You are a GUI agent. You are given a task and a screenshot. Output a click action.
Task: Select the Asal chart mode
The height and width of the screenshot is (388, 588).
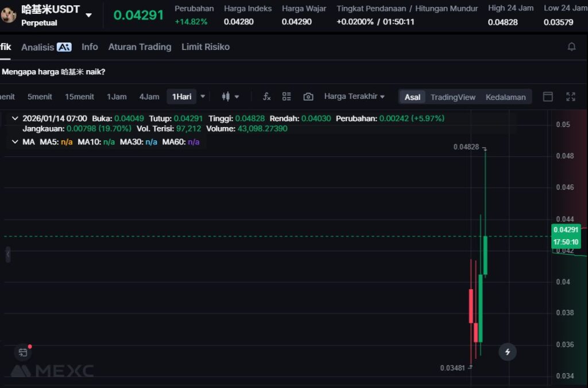412,97
